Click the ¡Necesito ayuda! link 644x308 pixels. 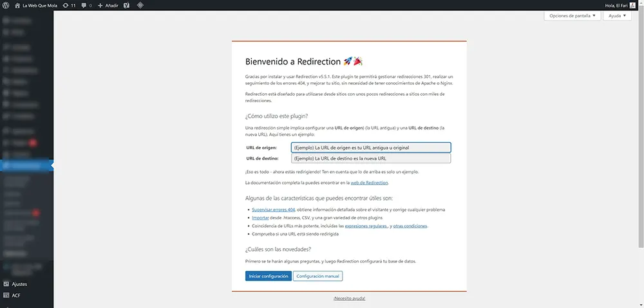point(349,298)
